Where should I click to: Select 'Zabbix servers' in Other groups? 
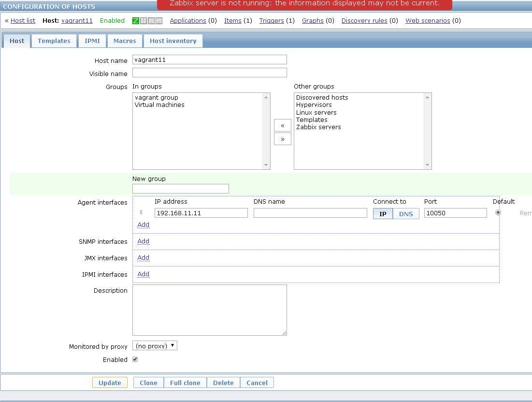click(x=318, y=127)
